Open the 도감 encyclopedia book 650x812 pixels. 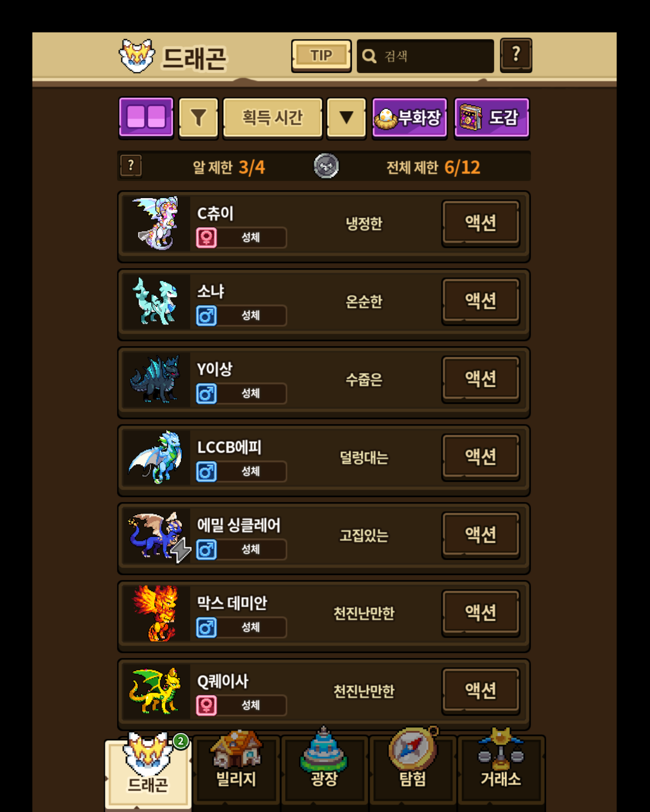(x=492, y=118)
